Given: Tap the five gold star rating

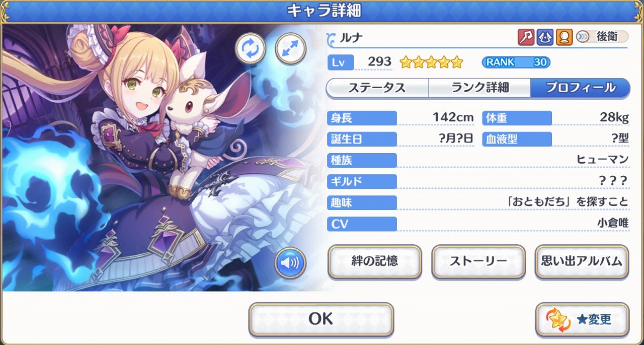Looking at the screenshot, I should point(431,62).
